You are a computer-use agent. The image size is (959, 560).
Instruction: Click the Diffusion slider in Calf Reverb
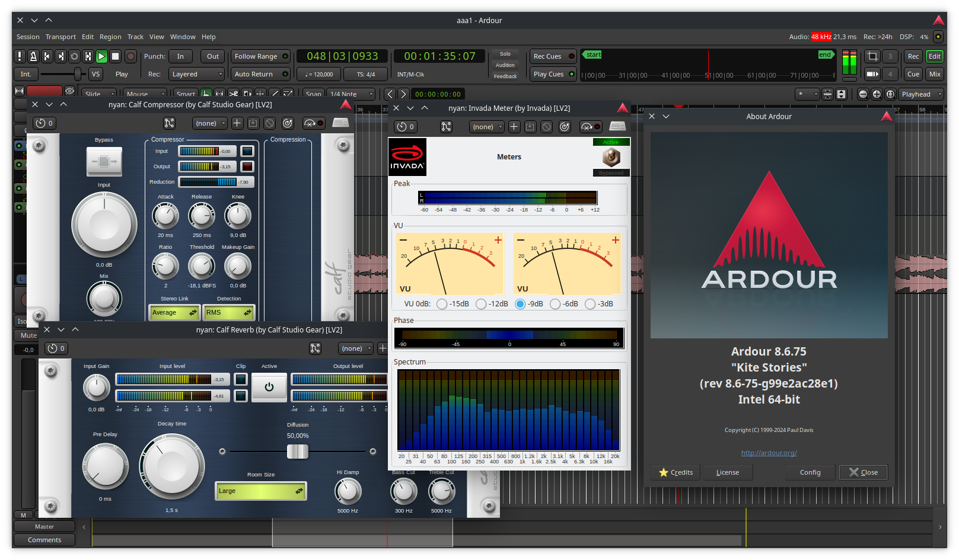(298, 452)
